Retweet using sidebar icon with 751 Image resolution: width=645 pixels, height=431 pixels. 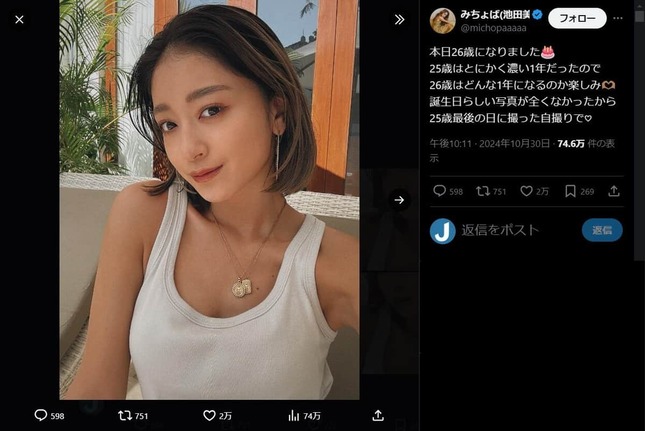(483, 191)
